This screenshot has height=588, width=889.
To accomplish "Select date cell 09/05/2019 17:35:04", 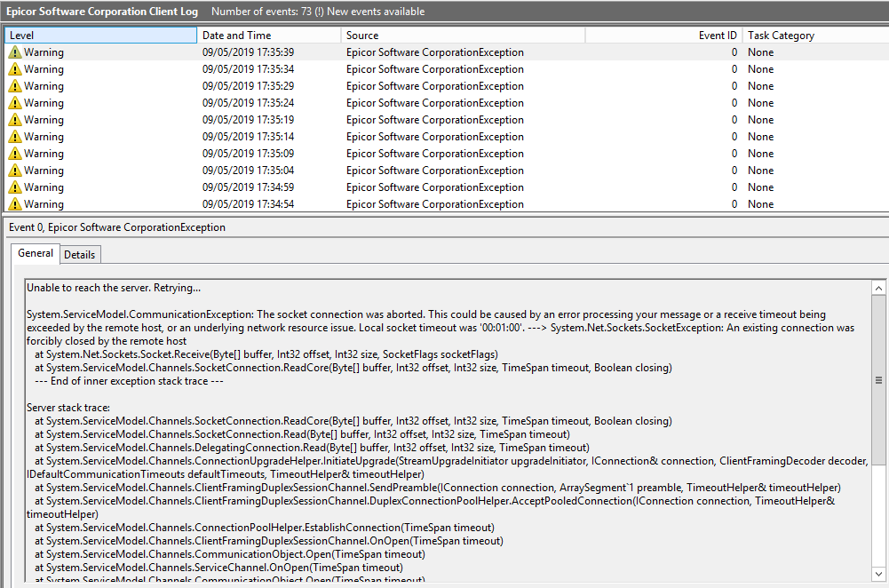I will 249,171.
